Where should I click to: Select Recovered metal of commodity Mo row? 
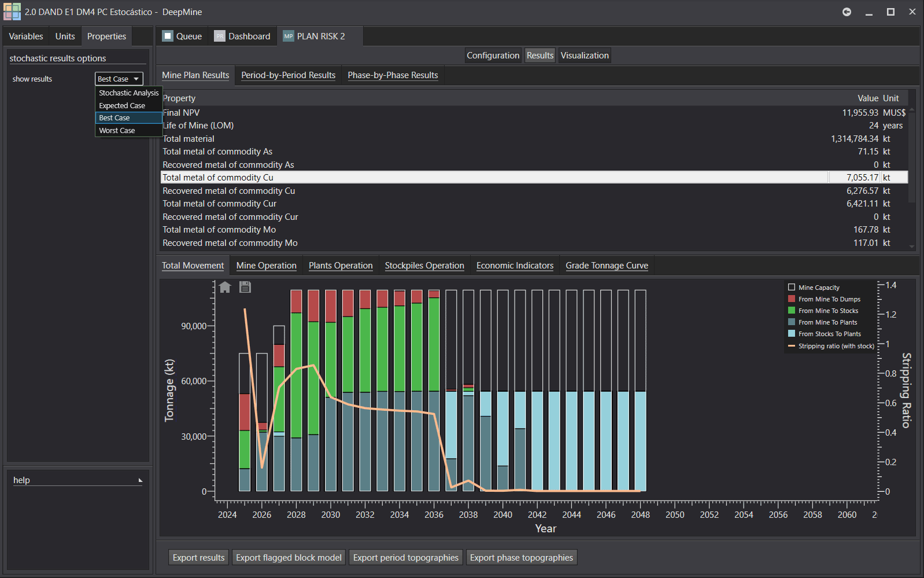(534, 243)
